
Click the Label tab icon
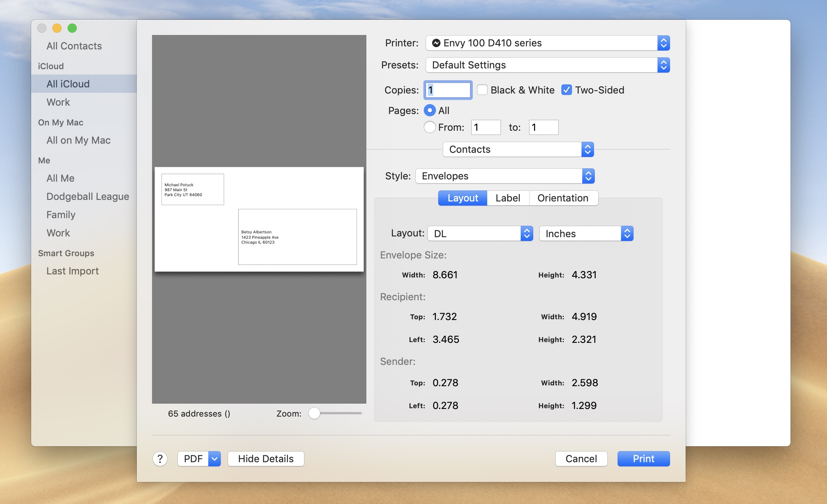coord(506,198)
